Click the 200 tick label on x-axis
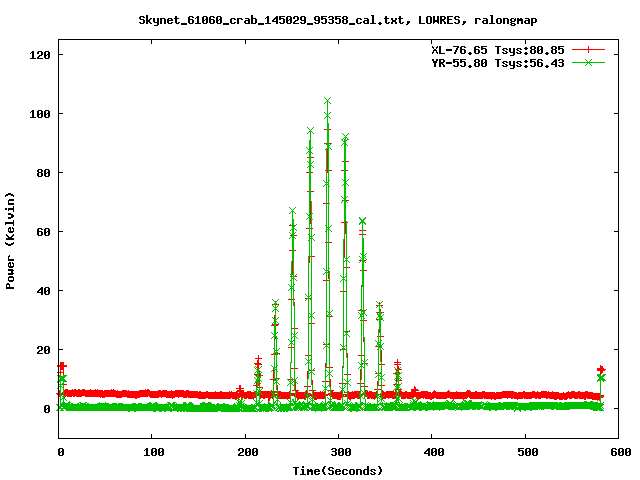 click(246, 453)
